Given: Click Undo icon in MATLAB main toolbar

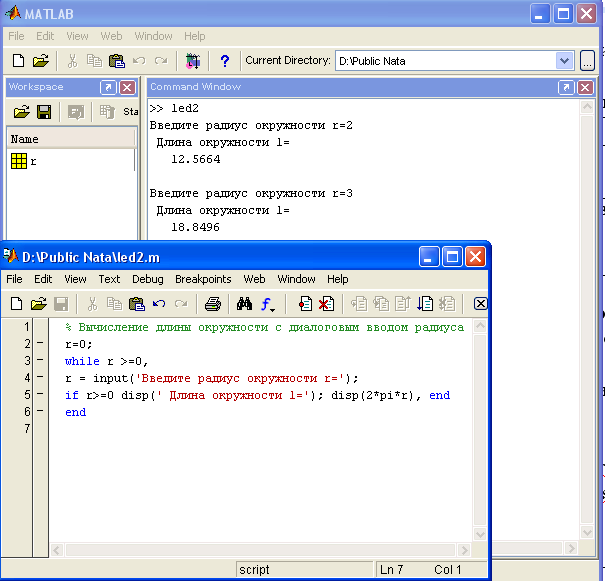Looking at the screenshot, I should (x=139, y=61).
